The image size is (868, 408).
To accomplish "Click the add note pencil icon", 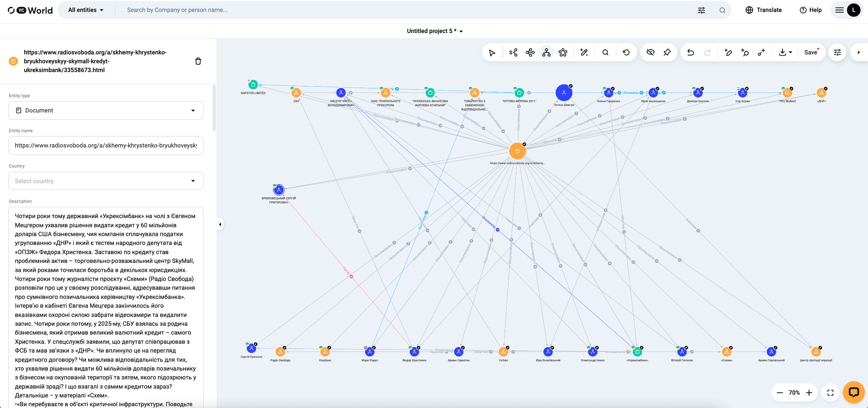I will click(x=728, y=53).
